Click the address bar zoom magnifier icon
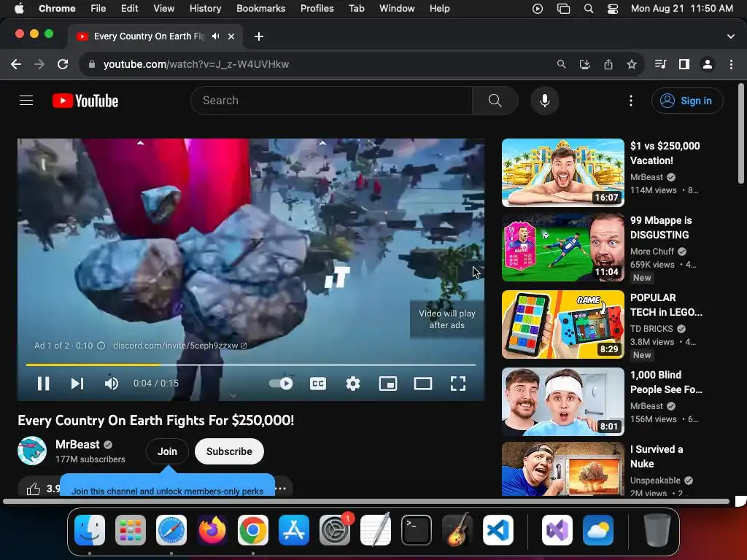747x560 pixels. (x=561, y=64)
